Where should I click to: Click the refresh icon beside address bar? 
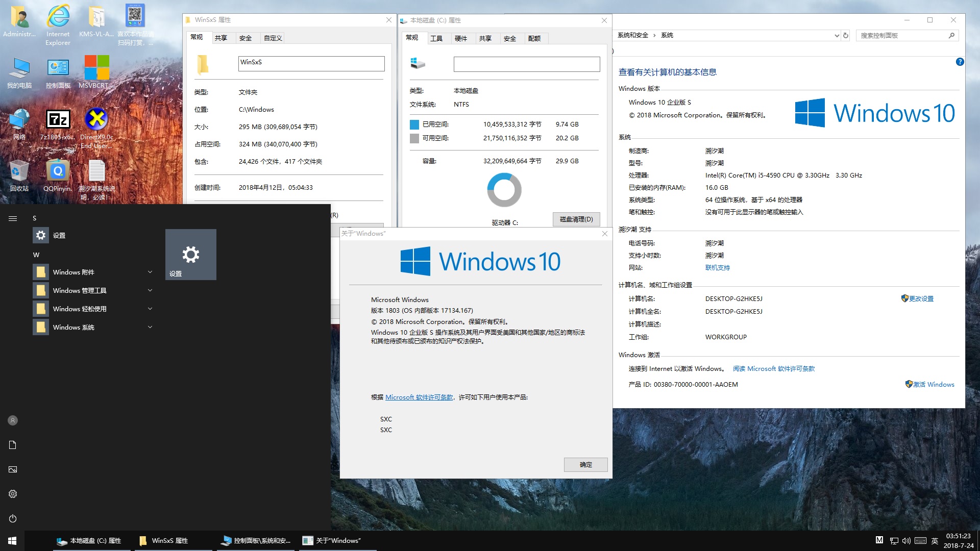846,35
